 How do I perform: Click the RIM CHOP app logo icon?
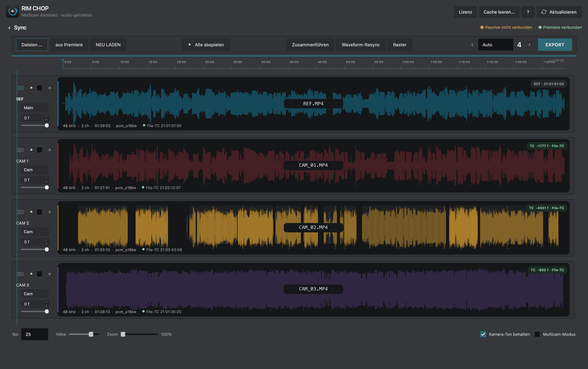pos(12,11)
